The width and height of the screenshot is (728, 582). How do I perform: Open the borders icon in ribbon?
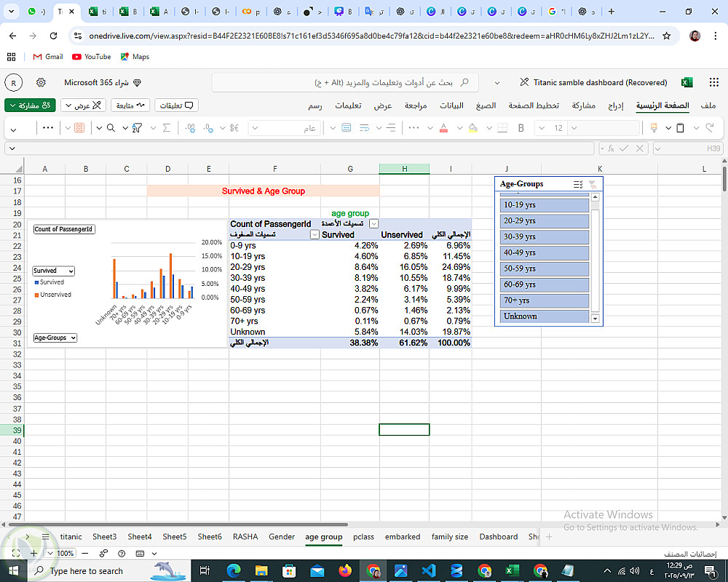pos(502,128)
